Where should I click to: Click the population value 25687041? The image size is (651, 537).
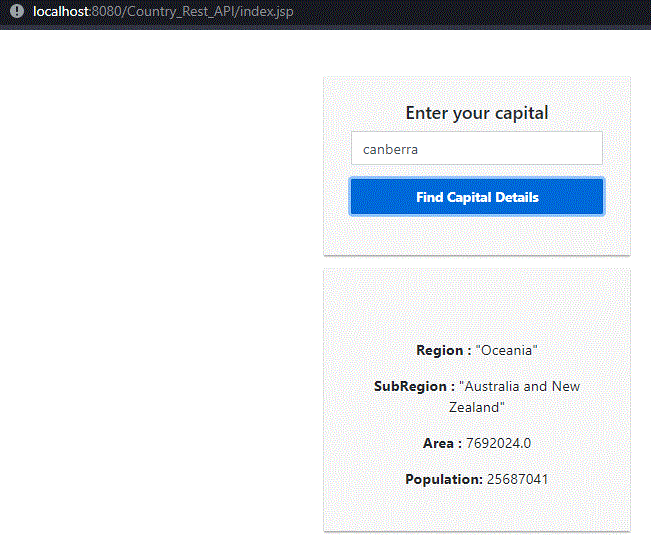[x=517, y=480]
